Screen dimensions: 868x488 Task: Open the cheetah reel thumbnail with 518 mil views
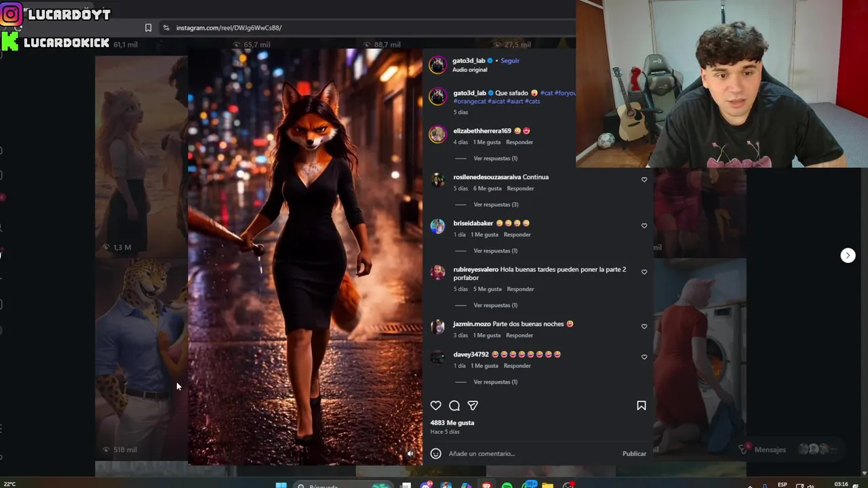coord(141,358)
